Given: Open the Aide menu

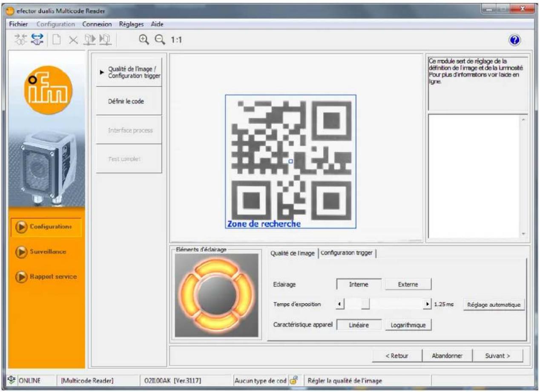Looking at the screenshot, I should point(157,25).
